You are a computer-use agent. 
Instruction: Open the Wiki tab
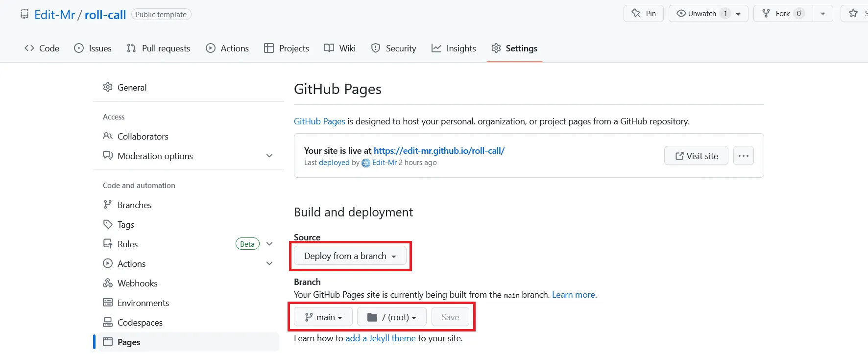pos(340,48)
